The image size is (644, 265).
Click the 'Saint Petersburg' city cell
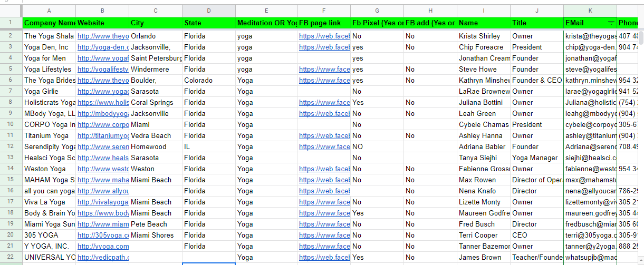pyautogui.click(x=156, y=58)
